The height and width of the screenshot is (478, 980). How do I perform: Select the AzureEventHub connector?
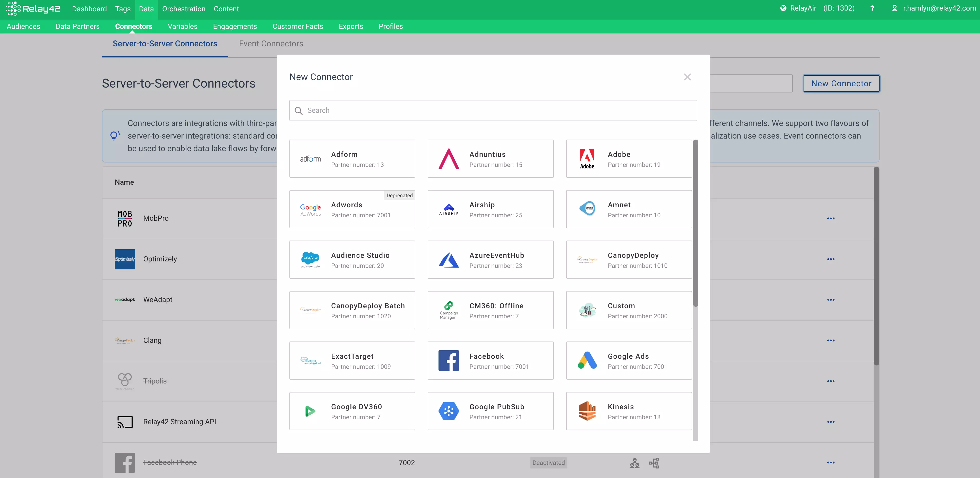click(490, 260)
